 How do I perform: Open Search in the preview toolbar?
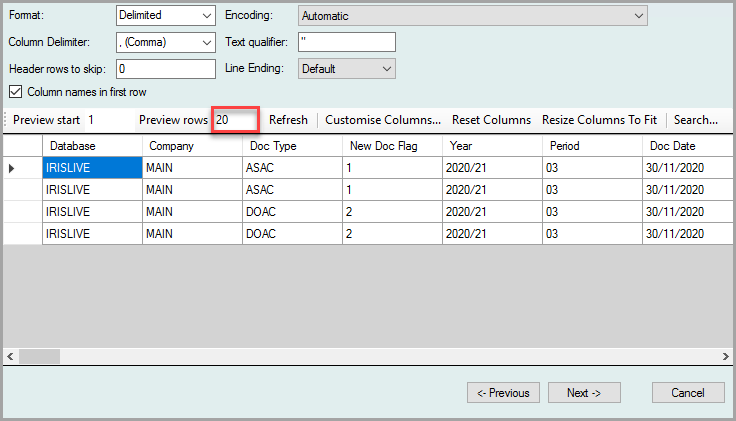click(x=695, y=120)
